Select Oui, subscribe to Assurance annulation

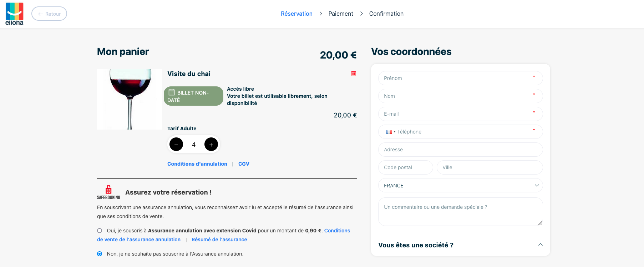coord(100,231)
